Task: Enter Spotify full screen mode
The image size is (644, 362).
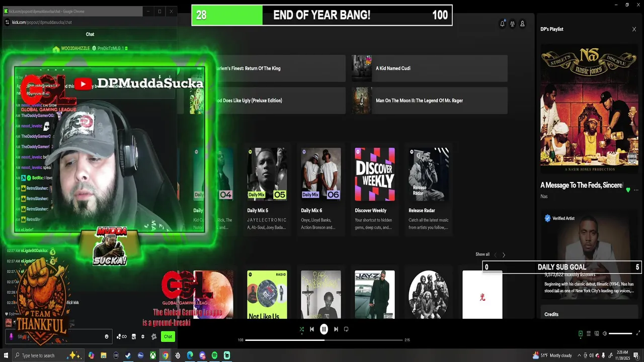Action: pyautogui.click(x=638, y=333)
